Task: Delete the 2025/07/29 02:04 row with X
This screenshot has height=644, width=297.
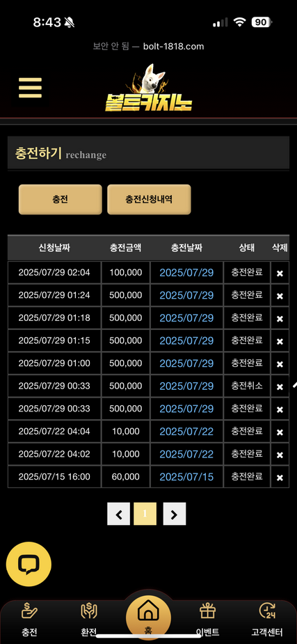Action: [280, 273]
